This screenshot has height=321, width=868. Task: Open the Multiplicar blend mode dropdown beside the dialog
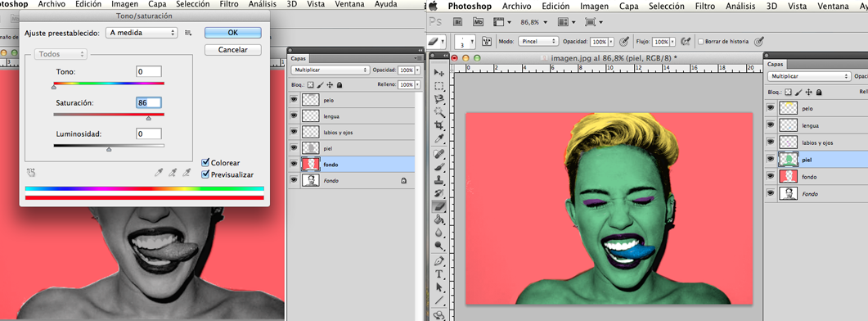point(330,70)
